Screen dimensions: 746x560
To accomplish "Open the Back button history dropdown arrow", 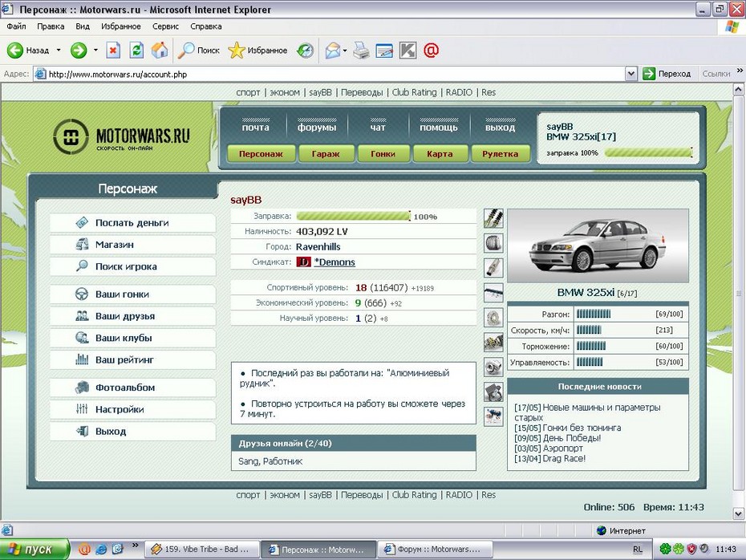I will (x=59, y=50).
